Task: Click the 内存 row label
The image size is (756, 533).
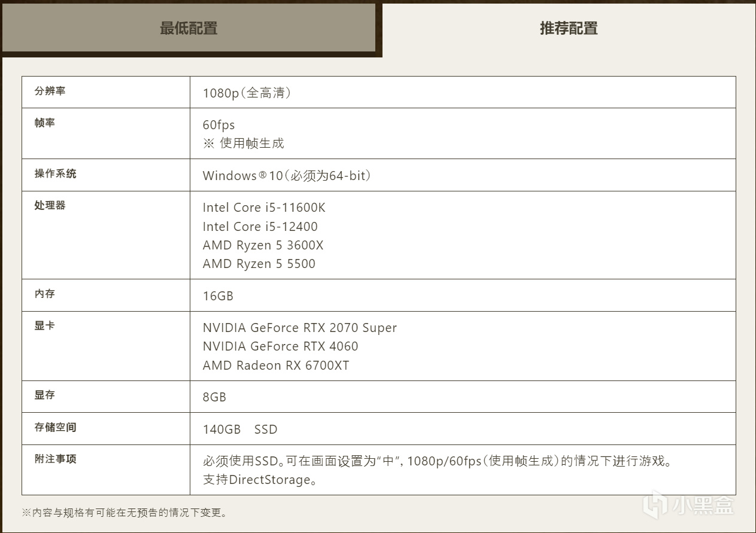Action: [x=45, y=294]
